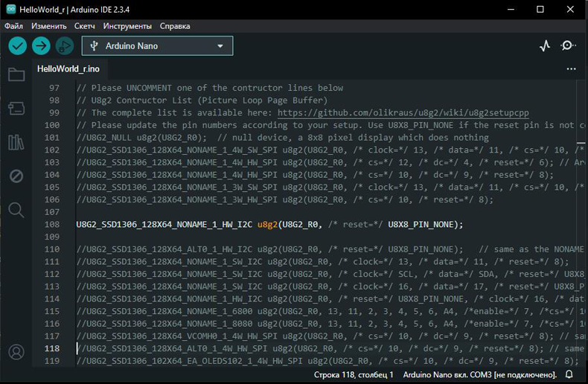Click the EA_OLEDS102 comment on line 119
Viewport: 588px width, 384px height.
coord(327,361)
